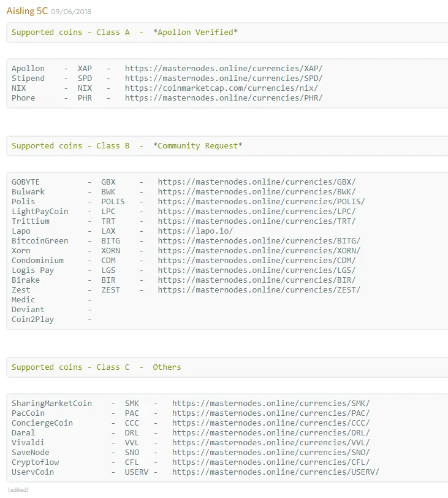Click the ticker 'SPD'
Viewport: 448px width, 498px height.
click(x=85, y=78)
